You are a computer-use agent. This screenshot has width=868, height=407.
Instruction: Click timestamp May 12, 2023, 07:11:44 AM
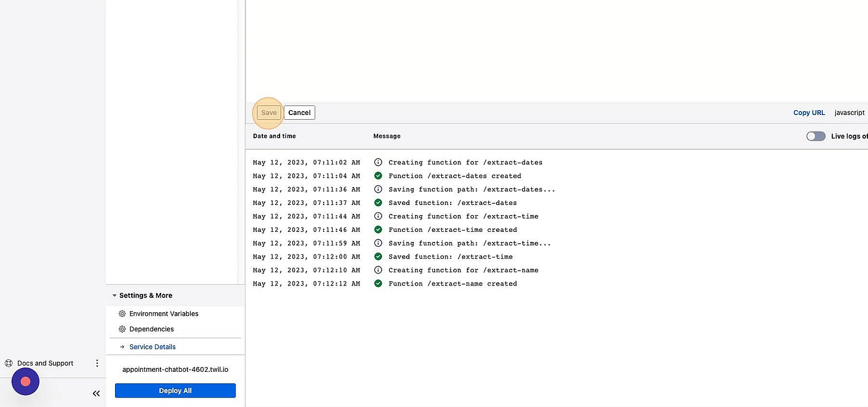[306, 216]
